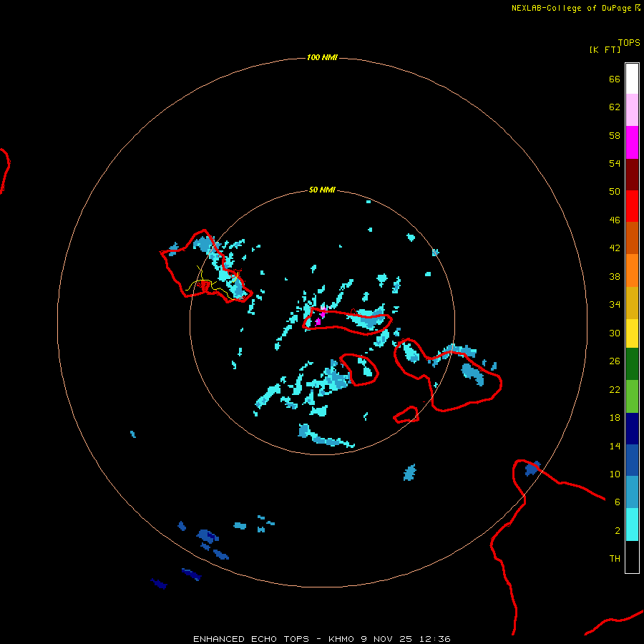The width and height of the screenshot is (644, 644).
Task: Click the legend value '34'
Action: [x=615, y=305]
